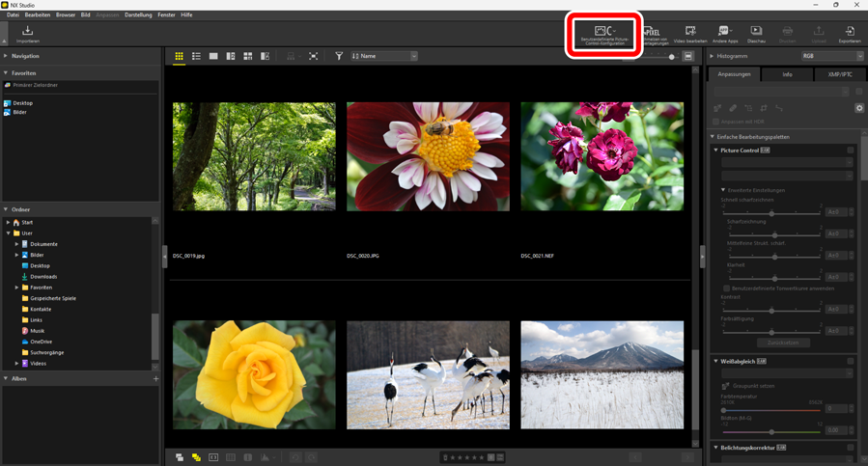This screenshot has height=466, width=868.
Task: Open the custom Picture Control configuration tool
Action: click(x=605, y=35)
